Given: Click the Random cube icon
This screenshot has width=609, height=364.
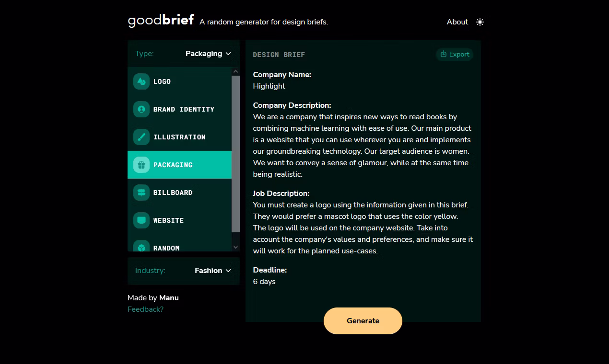Looking at the screenshot, I should click(141, 247).
